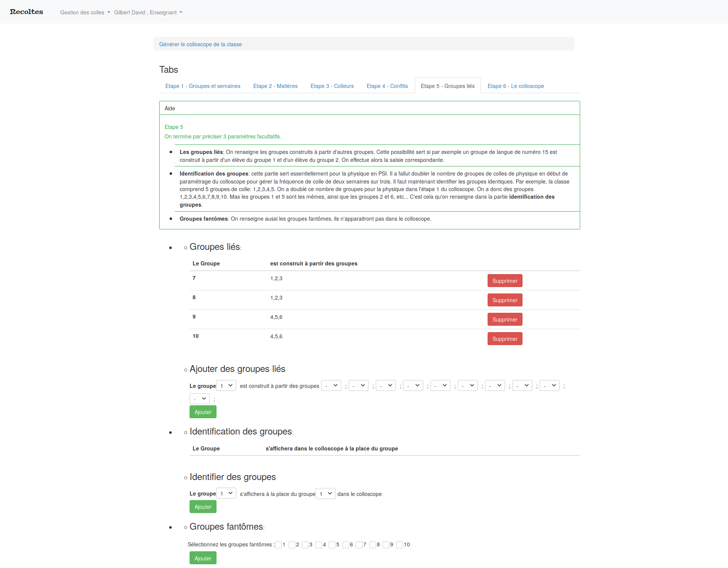The image size is (728, 568).
Task: Open the Gilbert David, Enseignant user menu
Action: tap(148, 13)
